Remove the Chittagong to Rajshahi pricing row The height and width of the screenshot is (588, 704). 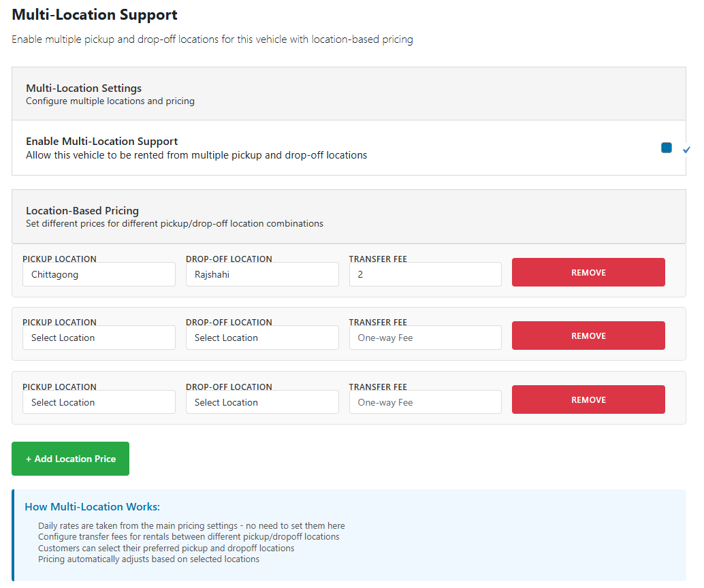point(588,272)
